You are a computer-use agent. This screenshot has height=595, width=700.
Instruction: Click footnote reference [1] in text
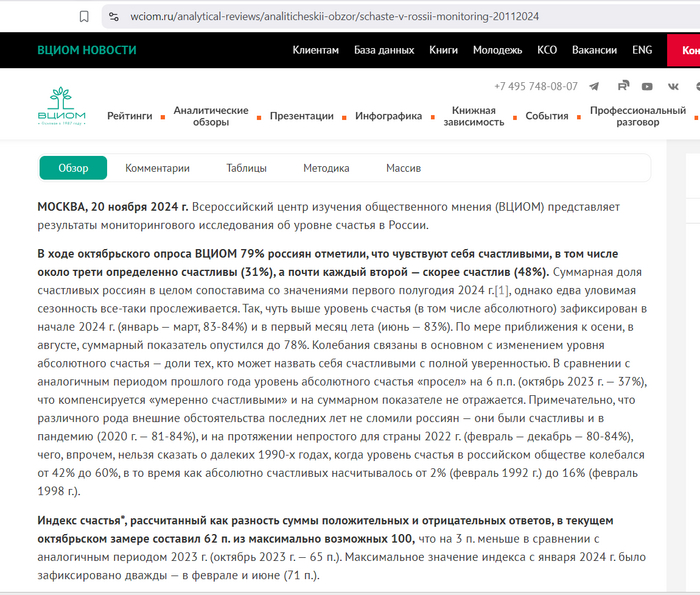point(501,290)
